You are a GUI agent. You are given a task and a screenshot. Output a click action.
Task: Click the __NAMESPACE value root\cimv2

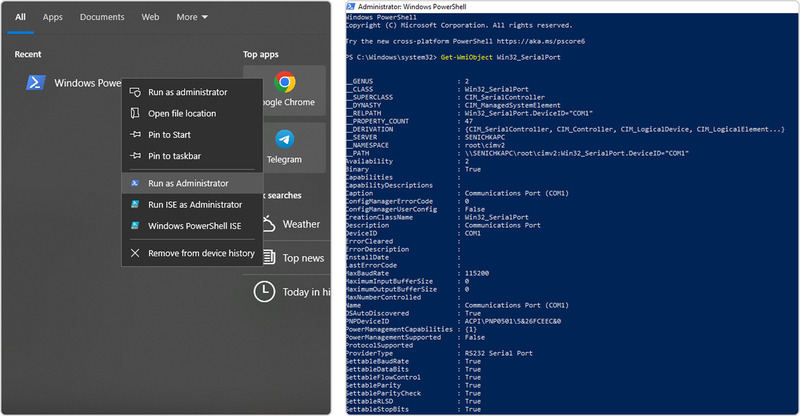point(485,145)
